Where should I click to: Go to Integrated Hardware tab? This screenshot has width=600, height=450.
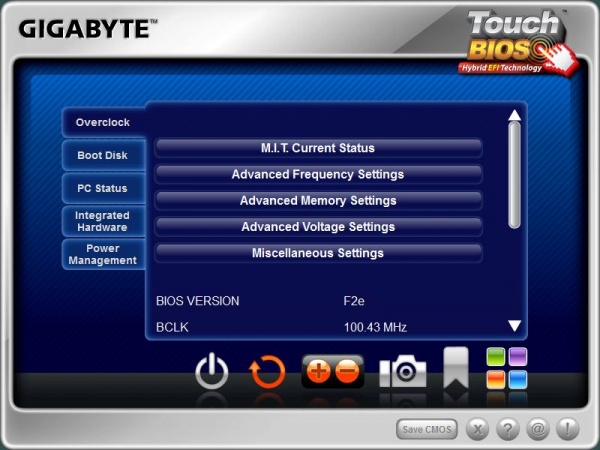click(103, 221)
